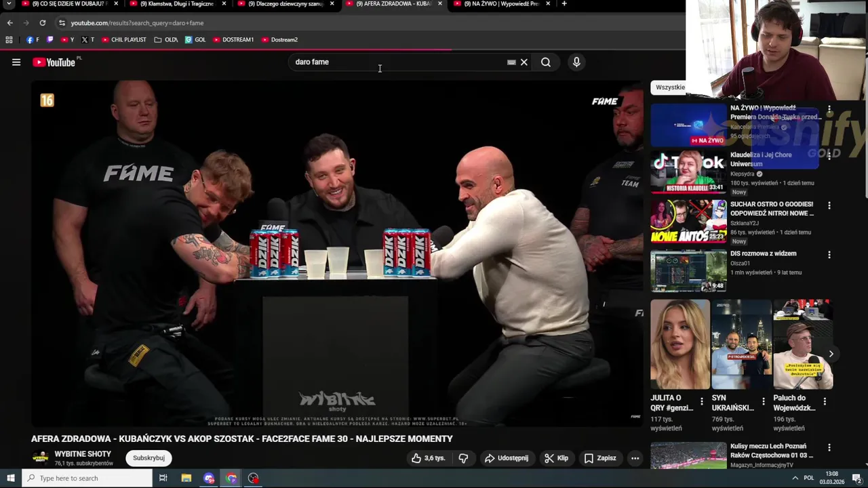Click the taskbar 'Type here to search' box
The height and width of the screenshot is (488, 868).
tap(87, 479)
